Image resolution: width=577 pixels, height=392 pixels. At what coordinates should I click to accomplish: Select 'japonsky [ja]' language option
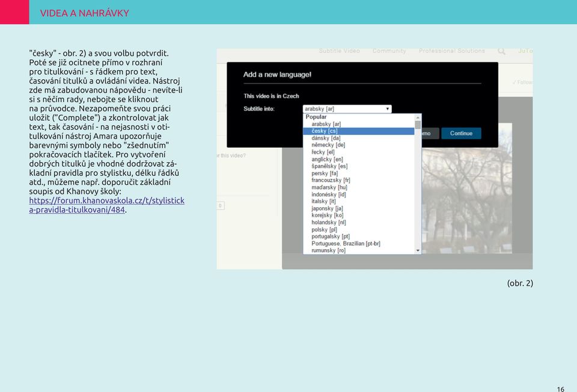(358, 208)
